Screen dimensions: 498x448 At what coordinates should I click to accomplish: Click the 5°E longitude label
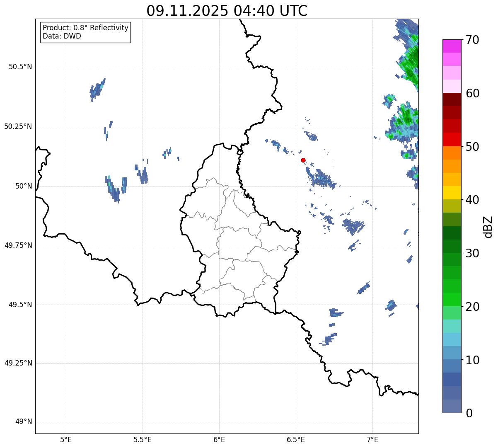pyautogui.click(x=66, y=439)
